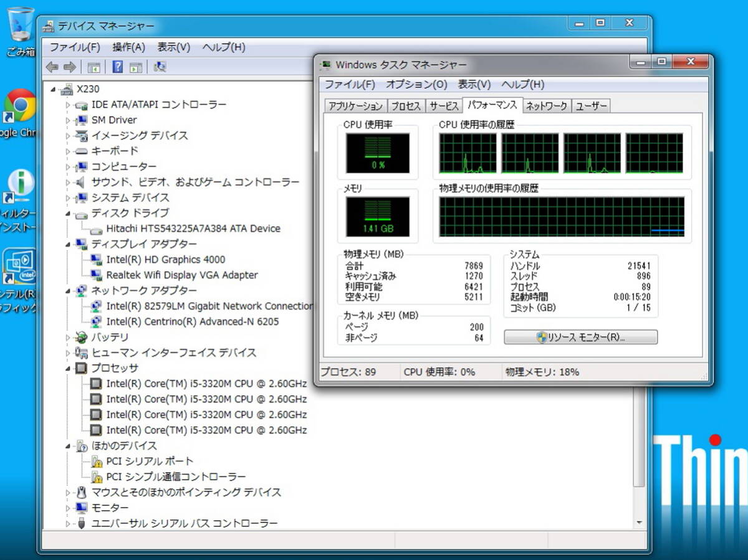Collapse the ネットワーク アダプター category
Image resolution: width=748 pixels, height=560 pixels.
pos(69,291)
